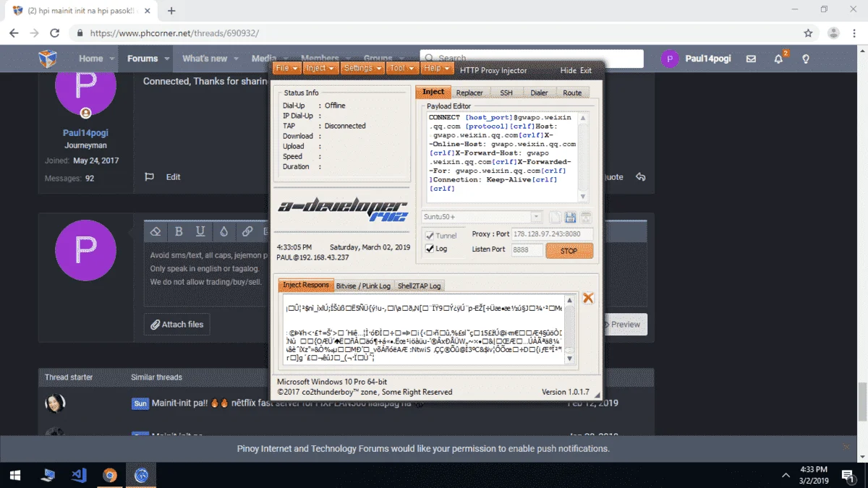Open the Settings menu in HTTP Proxy Injector
868x488 pixels.
click(362, 68)
